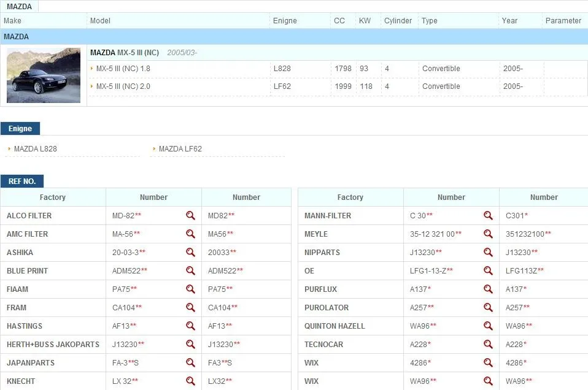588x390 pixels.
Task: Open the MX-5 III (NC) 1.8 model link
Action: pos(123,69)
